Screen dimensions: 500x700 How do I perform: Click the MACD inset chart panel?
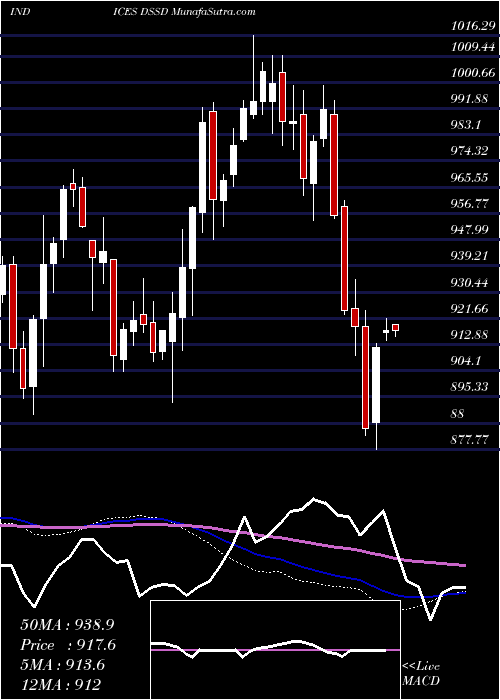275,650
